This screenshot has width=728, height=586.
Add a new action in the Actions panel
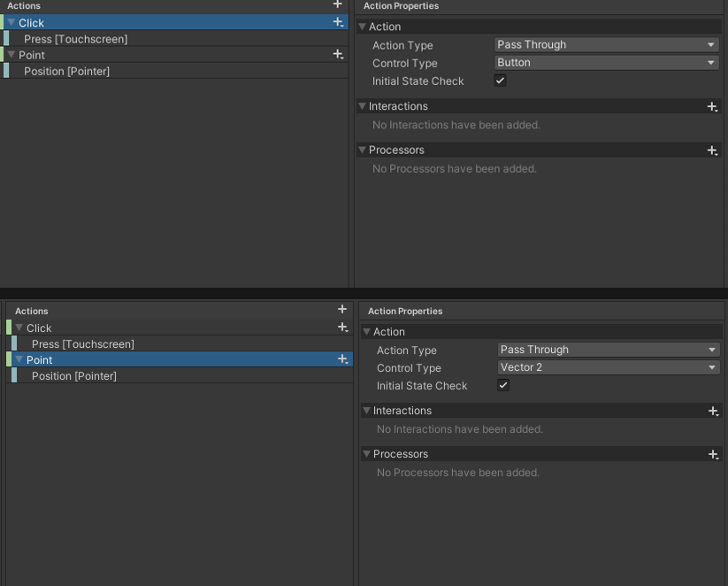[337, 6]
